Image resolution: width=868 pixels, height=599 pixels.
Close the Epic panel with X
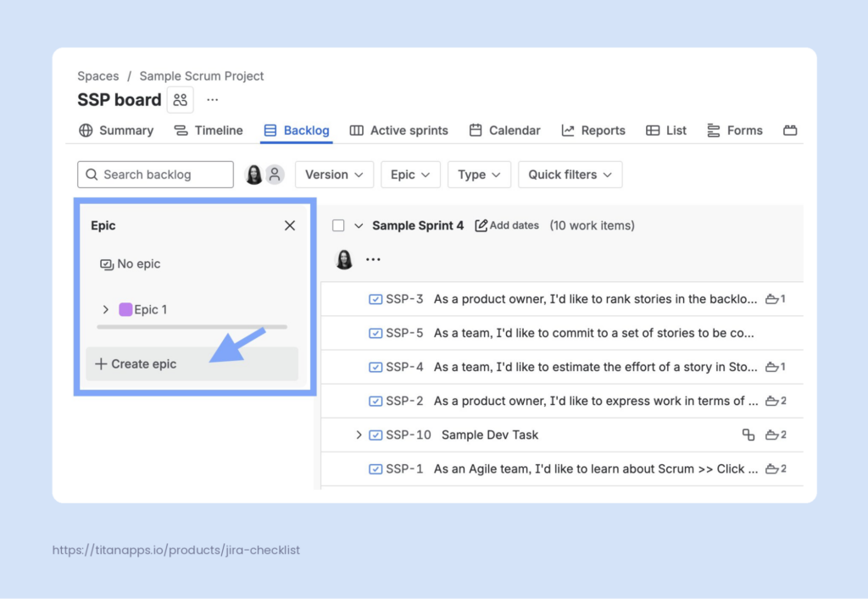(x=290, y=225)
